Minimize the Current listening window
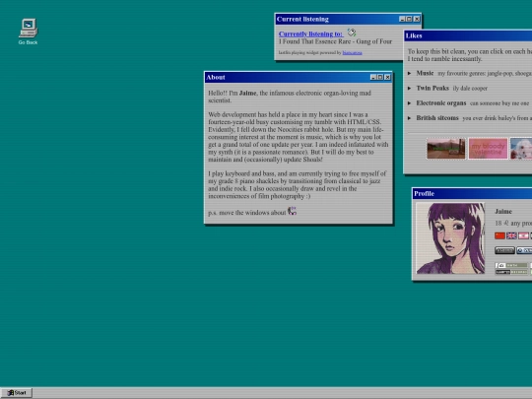The width and height of the screenshot is (532, 399). [x=402, y=19]
